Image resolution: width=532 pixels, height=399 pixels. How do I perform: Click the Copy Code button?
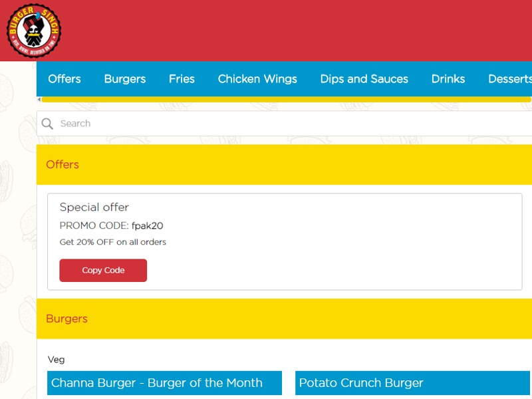pyautogui.click(x=103, y=271)
